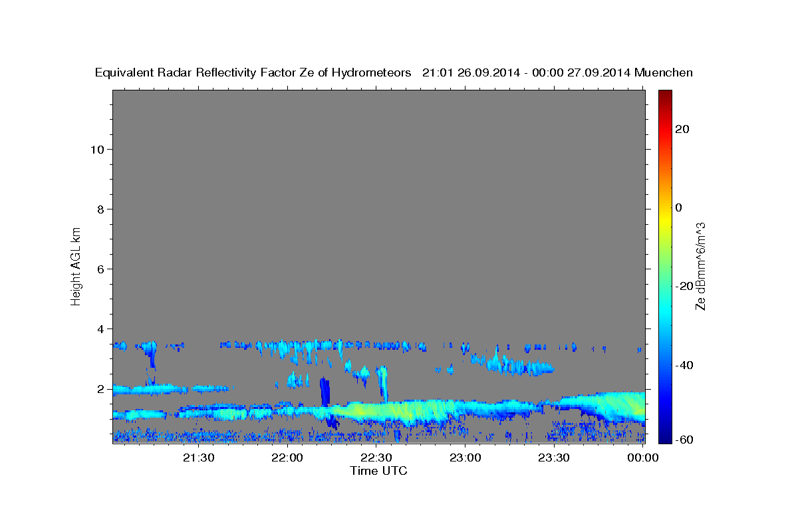Click the height label 8
The width and height of the screenshot is (798, 532).
point(100,209)
